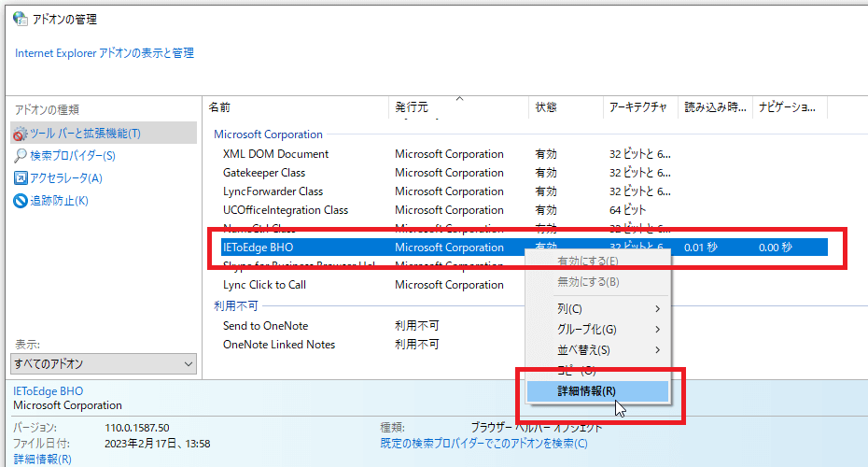The width and height of the screenshot is (868, 467).
Task: Click the search providers magnifier icon
Action: click(21, 156)
